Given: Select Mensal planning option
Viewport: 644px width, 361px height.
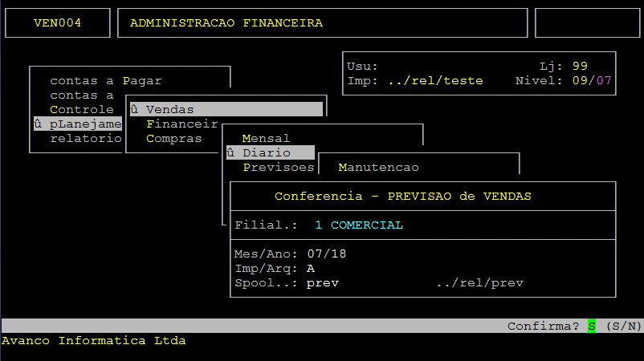Looking at the screenshot, I should pyautogui.click(x=266, y=138).
